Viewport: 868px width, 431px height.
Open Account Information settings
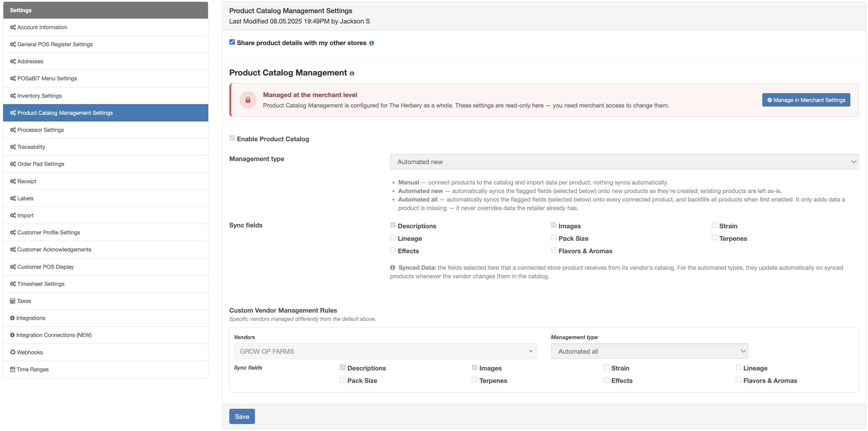click(105, 27)
